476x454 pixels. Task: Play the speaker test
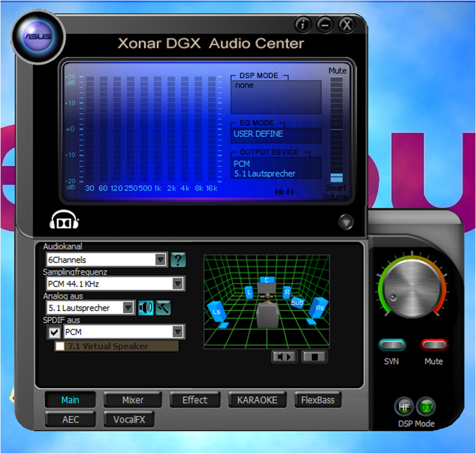pyautogui.click(x=284, y=357)
